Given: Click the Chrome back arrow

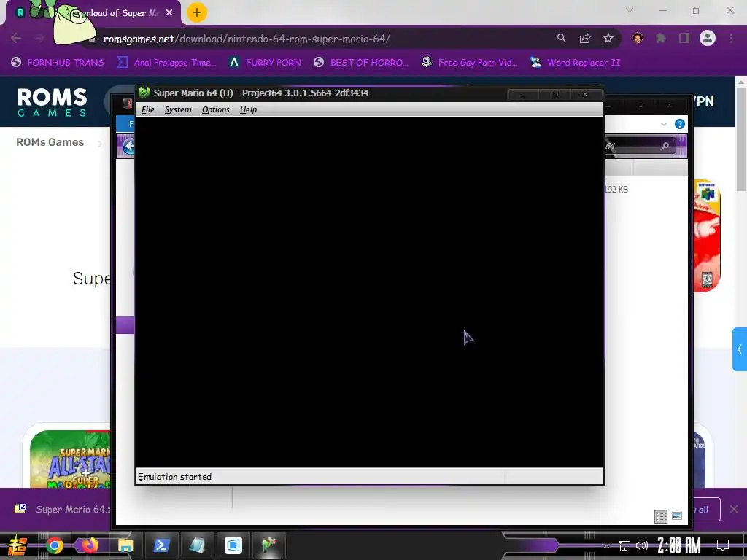Looking at the screenshot, I should pos(16,38).
